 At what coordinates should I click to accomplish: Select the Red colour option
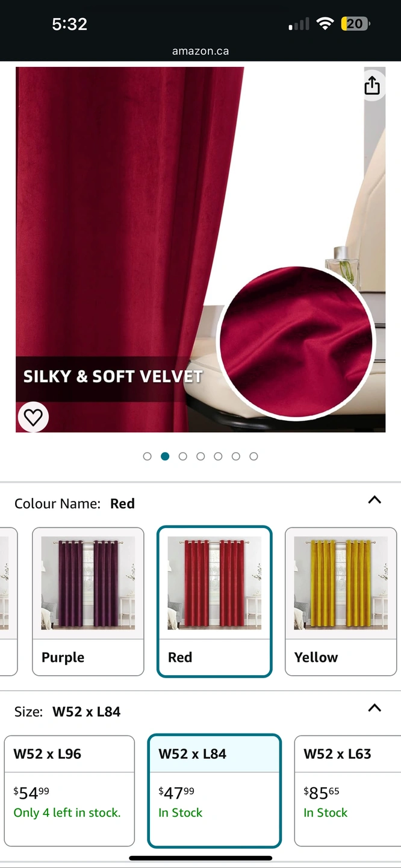[214, 602]
